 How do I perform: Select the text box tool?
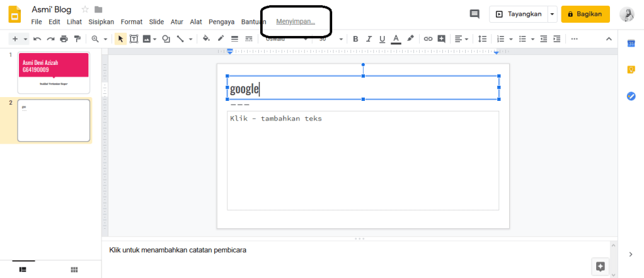coord(134,39)
